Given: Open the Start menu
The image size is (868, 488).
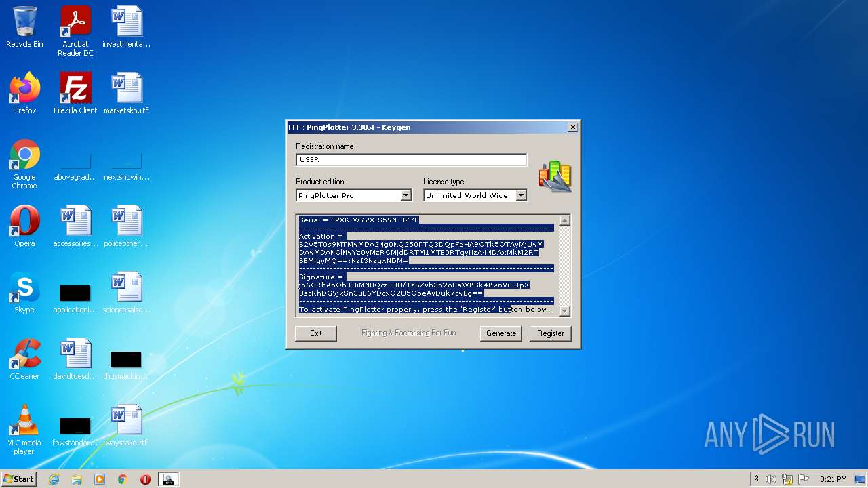Looking at the screenshot, I should pyautogui.click(x=19, y=479).
